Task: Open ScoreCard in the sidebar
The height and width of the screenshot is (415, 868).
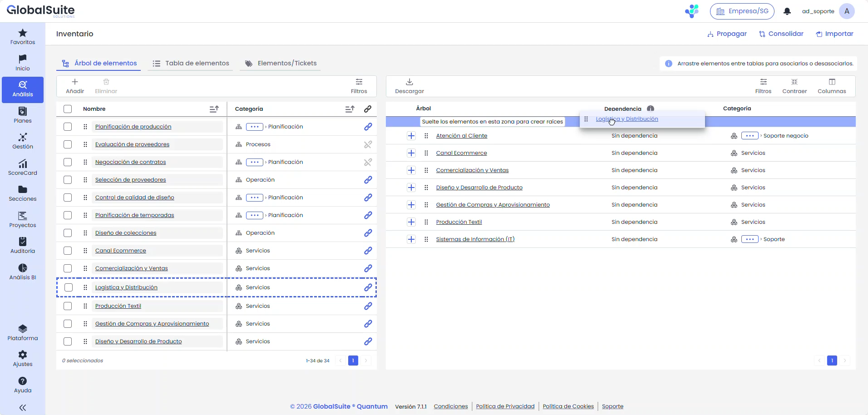Action: coord(23,167)
